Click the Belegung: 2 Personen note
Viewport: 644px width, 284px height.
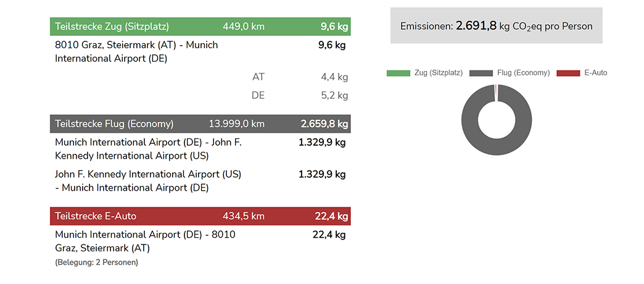(96, 262)
